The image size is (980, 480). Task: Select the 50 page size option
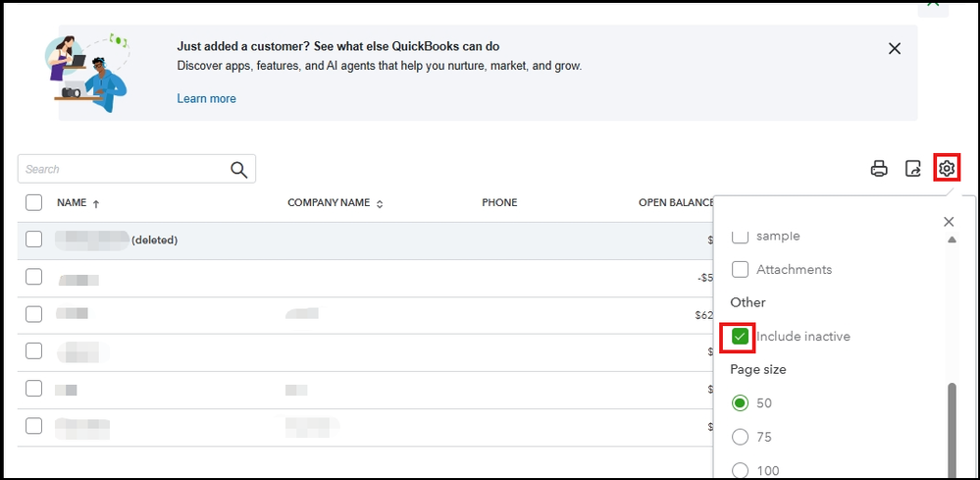(741, 403)
